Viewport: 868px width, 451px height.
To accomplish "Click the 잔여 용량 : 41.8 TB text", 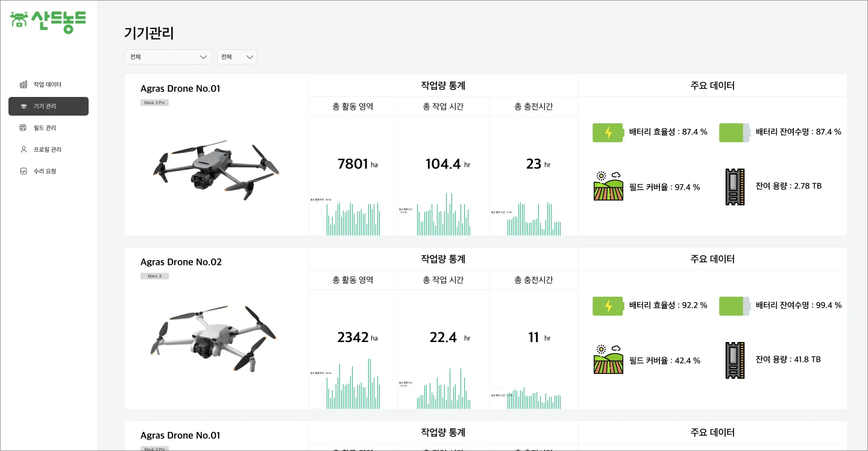I will tap(788, 359).
